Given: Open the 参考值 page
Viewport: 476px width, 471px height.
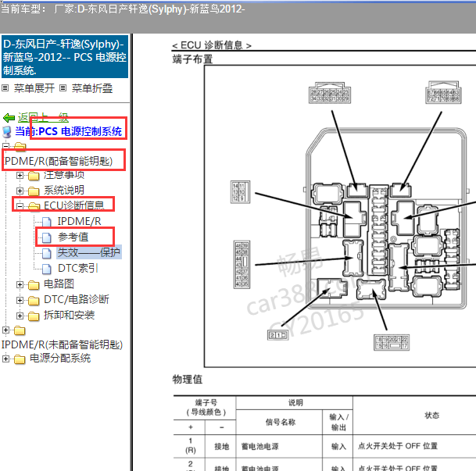Looking at the screenshot, I should click(73, 237).
